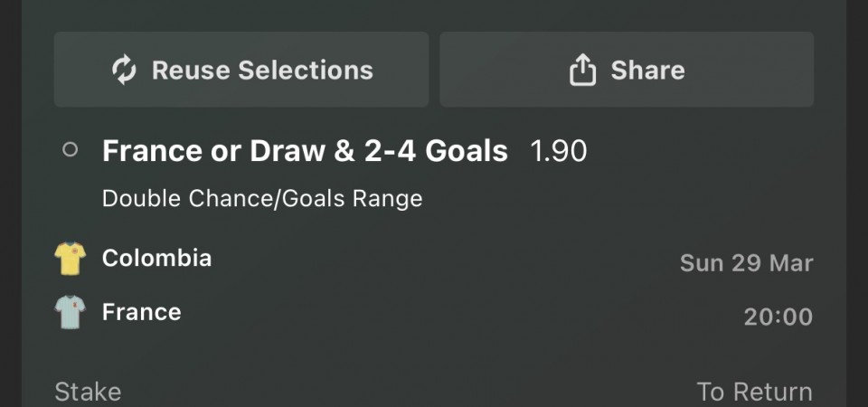
Task: Tap the To Return label
Action: (754, 392)
